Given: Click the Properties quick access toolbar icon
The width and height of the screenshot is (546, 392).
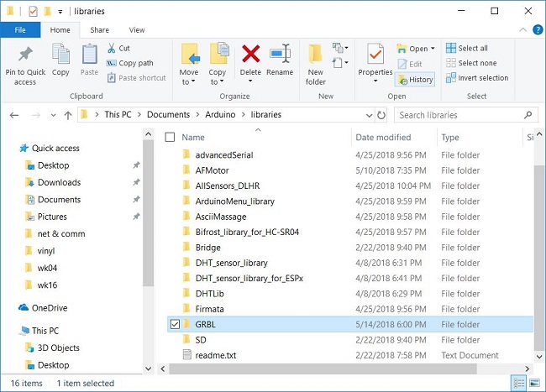Looking at the screenshot, I should tap(33, 12).
